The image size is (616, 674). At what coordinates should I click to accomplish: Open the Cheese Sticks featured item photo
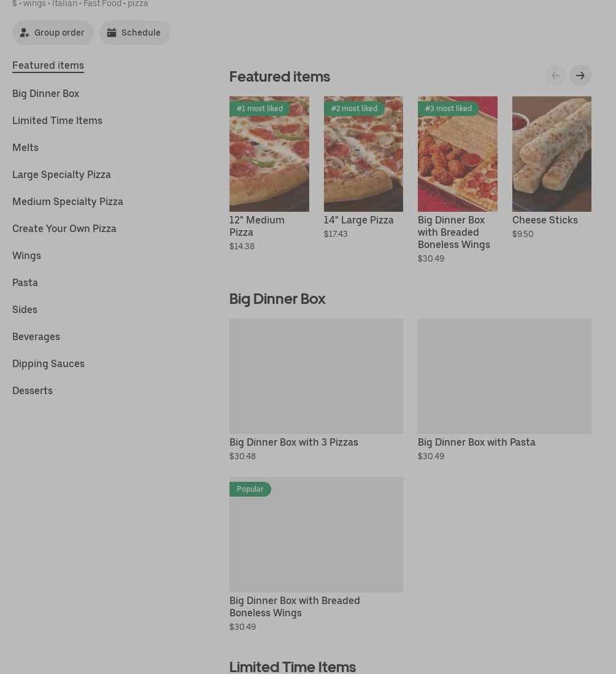(x=551, y=154)
